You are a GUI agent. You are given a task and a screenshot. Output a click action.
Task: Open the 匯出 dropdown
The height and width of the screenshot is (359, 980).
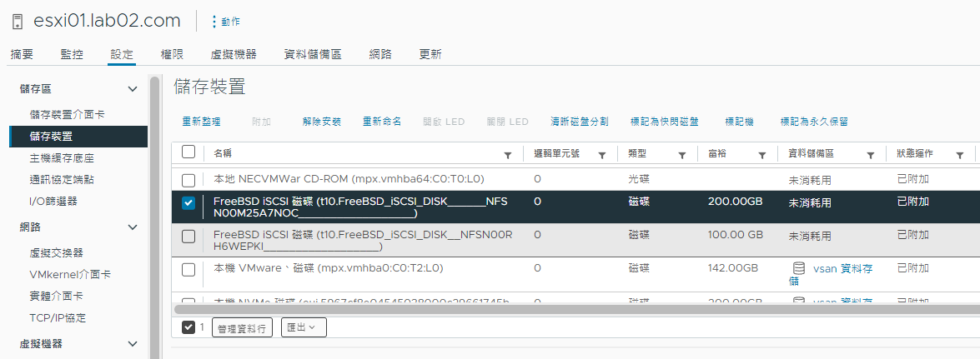(x=304, y=327)
